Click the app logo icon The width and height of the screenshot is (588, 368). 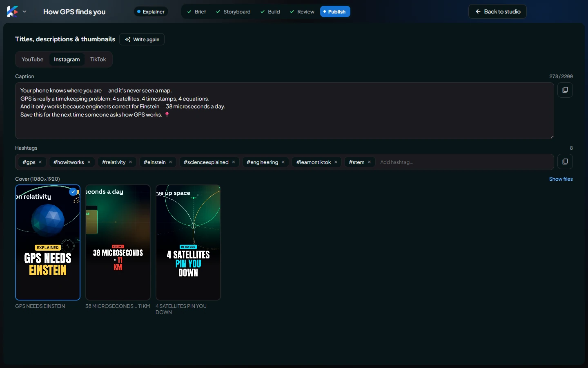click(12, 11)
